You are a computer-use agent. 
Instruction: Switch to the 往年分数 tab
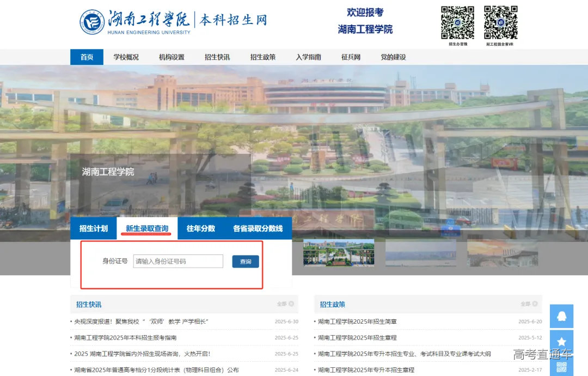(202, 228)
